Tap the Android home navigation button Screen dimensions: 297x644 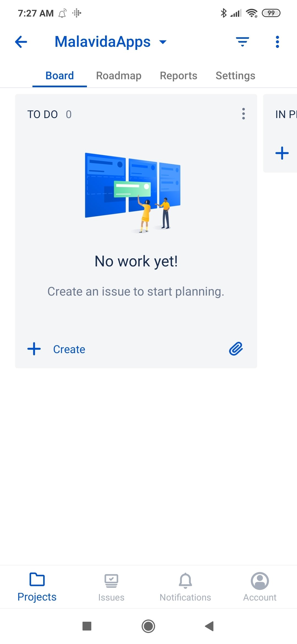click(x=148, y=626)
